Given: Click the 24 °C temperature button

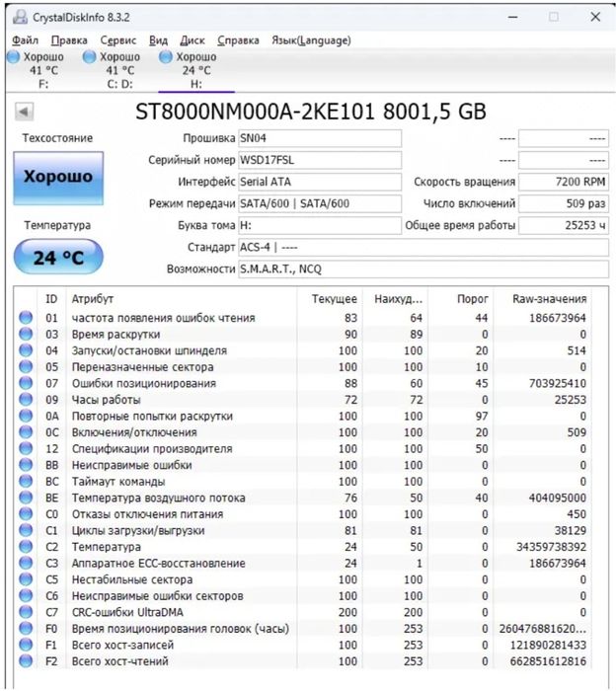Looking at the screenshot, I should click(58, 257).
